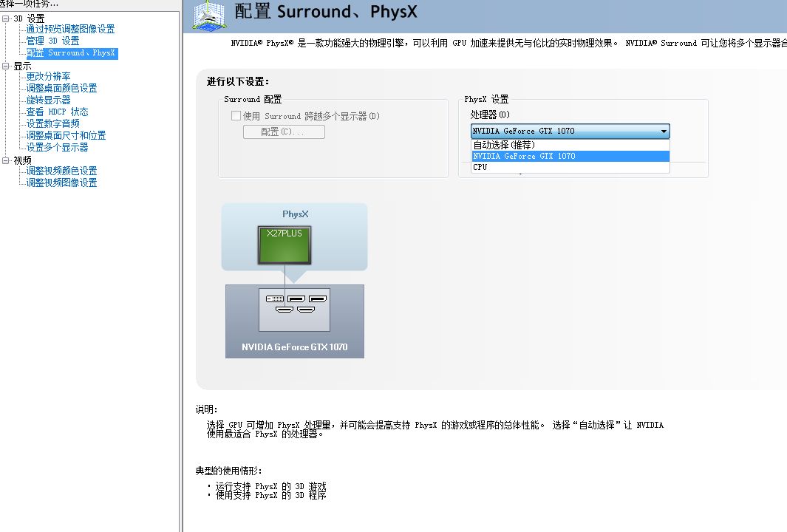Click the 视频 category label
787x532 pixels.
click(x=22, y=160)
